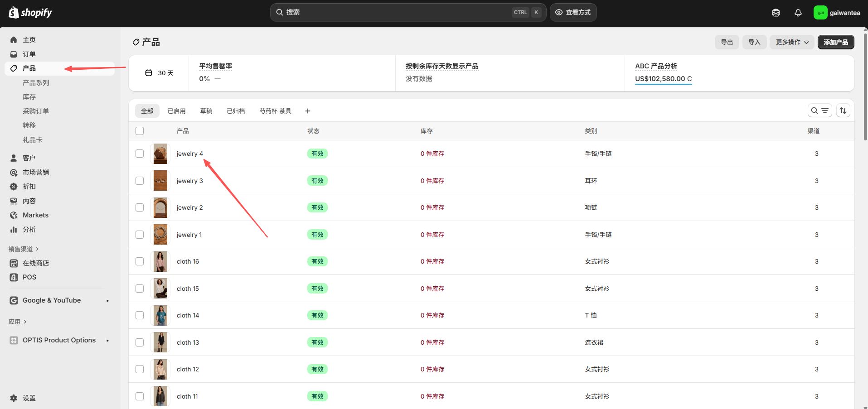Image resolution: width=868 pixels, height=409 pixels.
Task: Open search and filter icon button
Action: (x=820, y=111)
